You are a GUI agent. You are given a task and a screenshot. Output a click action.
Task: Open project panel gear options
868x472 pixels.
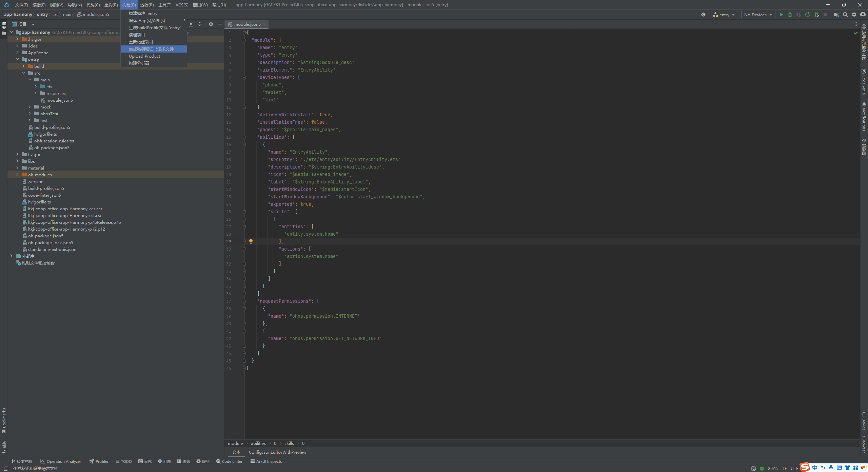point(211,24)
